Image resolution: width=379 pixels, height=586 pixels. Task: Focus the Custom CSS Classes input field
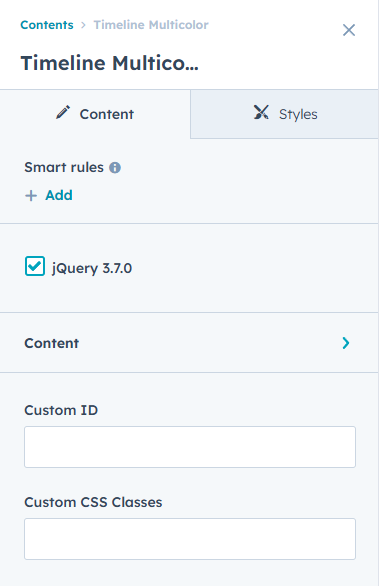click(x=190, y=539)
